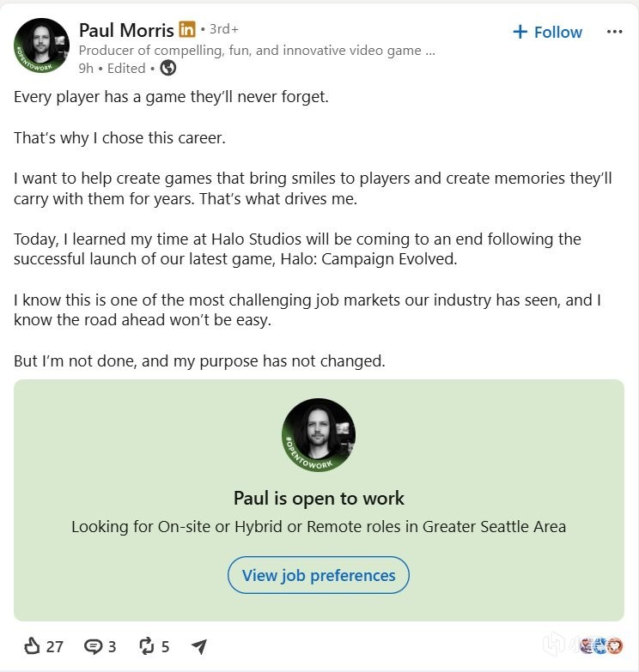Open comments via speech bubble icon

[93, 646]
